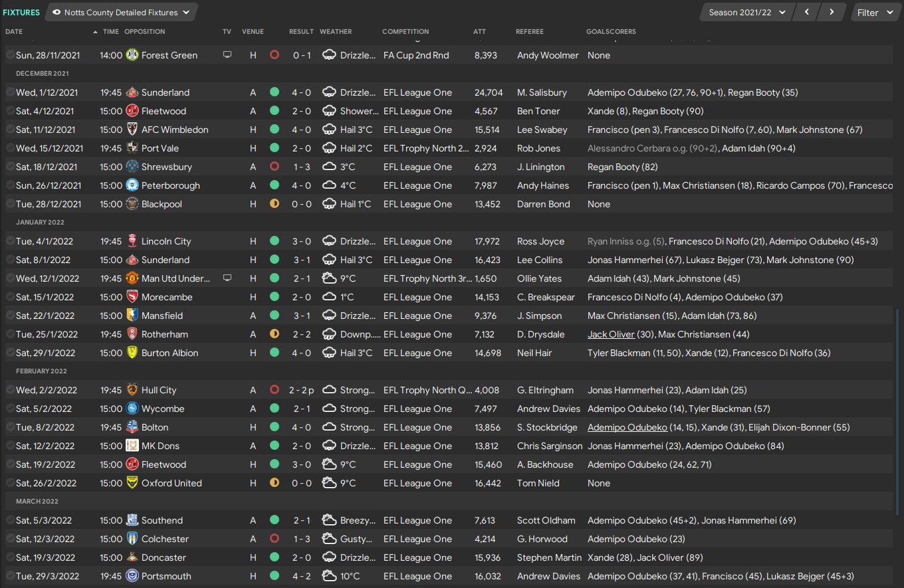Open the Season 2021/22 dropdown
The width and height of the screenshot is (904, 588).
pos(747,13)
